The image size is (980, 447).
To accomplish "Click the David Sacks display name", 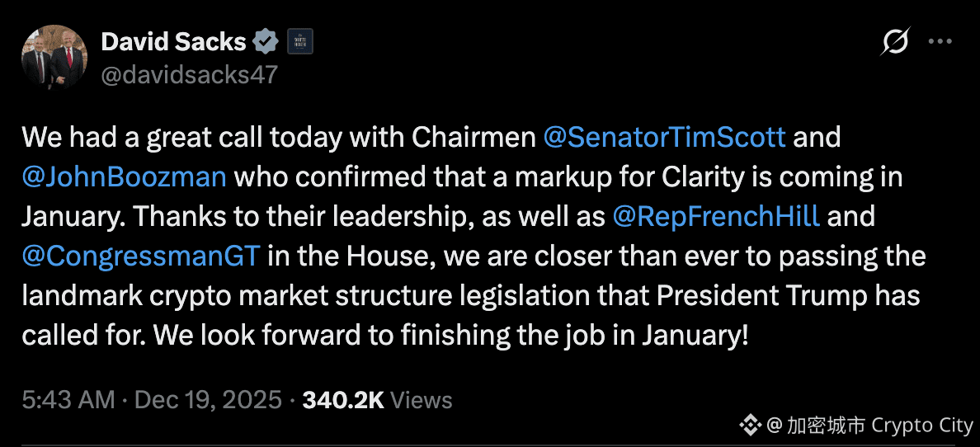I will (173, 41).
